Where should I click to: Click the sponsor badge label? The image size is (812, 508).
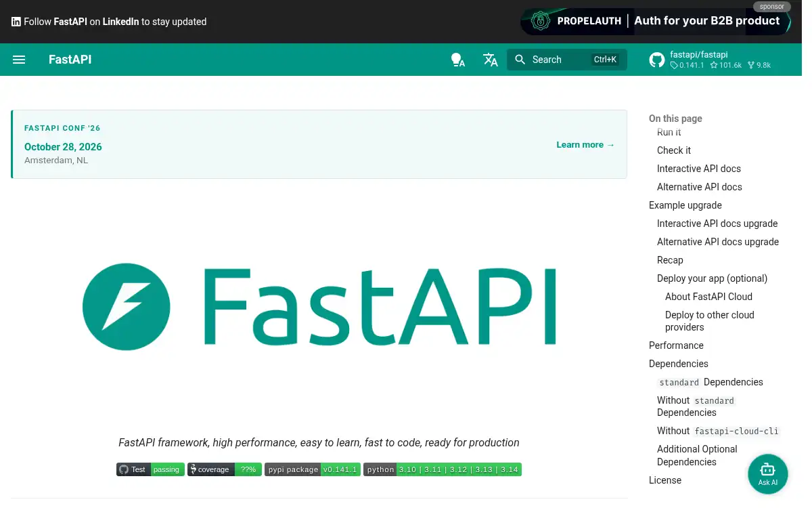tap(772, 7)
